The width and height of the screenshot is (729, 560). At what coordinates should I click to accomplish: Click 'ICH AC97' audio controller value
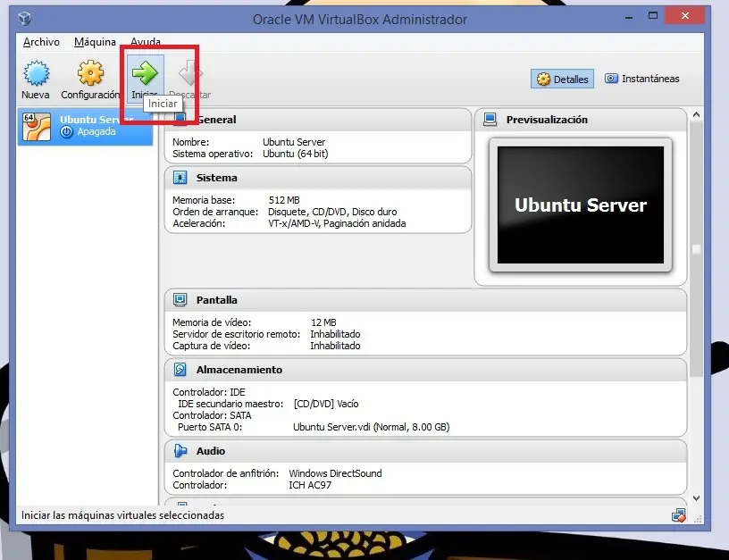tap(310, 485)
